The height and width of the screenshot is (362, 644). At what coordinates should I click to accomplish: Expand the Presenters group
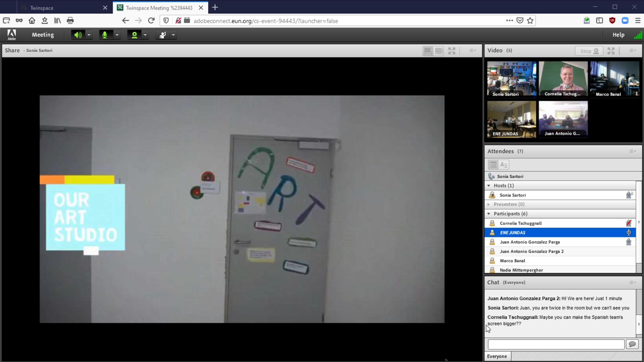coord(489,204)
